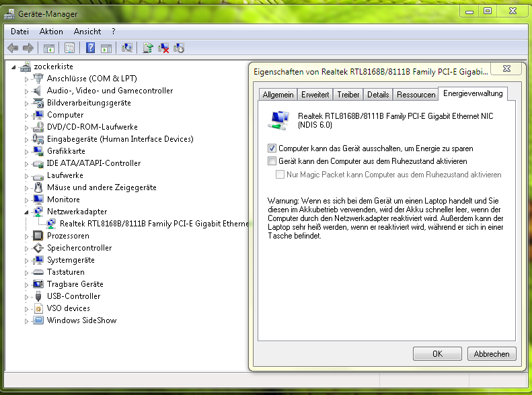Expand the Computer tree node
Image resolution: width=532 pixels, height=395 pixels.
pos(26,115)
